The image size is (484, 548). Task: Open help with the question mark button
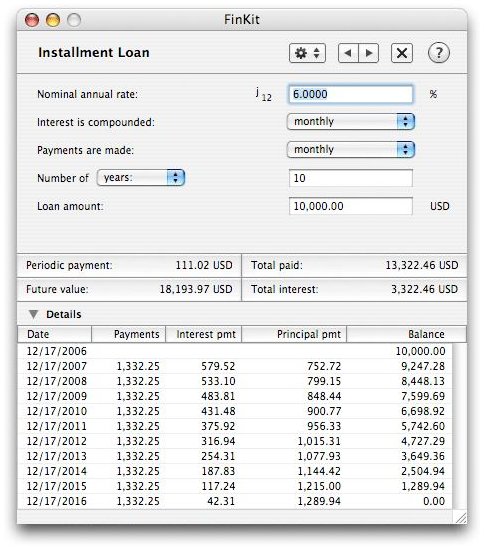pyautogui.click(x=439, y=53)
